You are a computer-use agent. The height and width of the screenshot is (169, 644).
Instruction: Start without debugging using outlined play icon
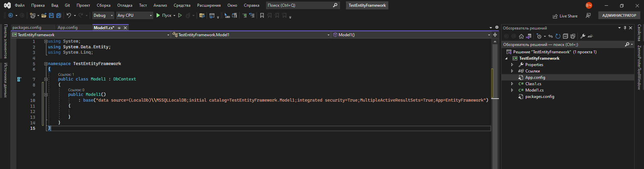coord(180,15)
